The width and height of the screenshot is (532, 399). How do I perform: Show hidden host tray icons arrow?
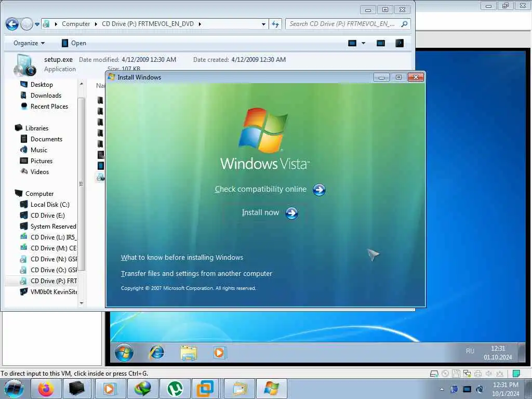pos(442,389)
